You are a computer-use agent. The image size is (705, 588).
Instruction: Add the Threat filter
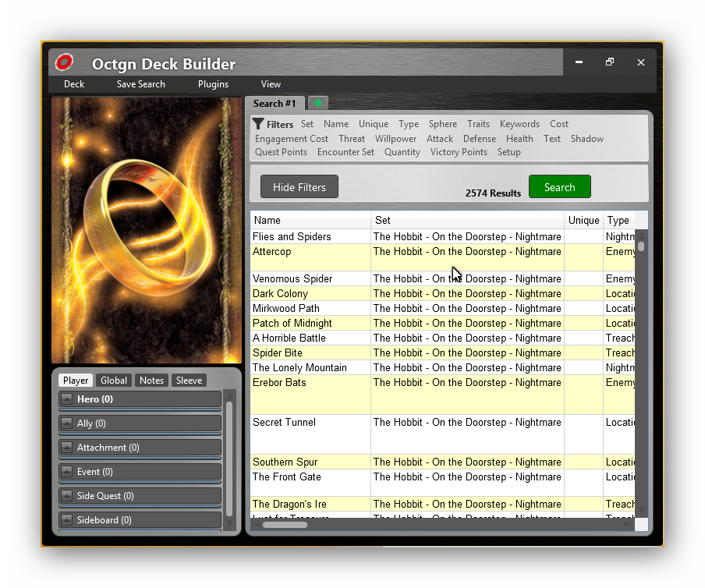coord(352,139)
